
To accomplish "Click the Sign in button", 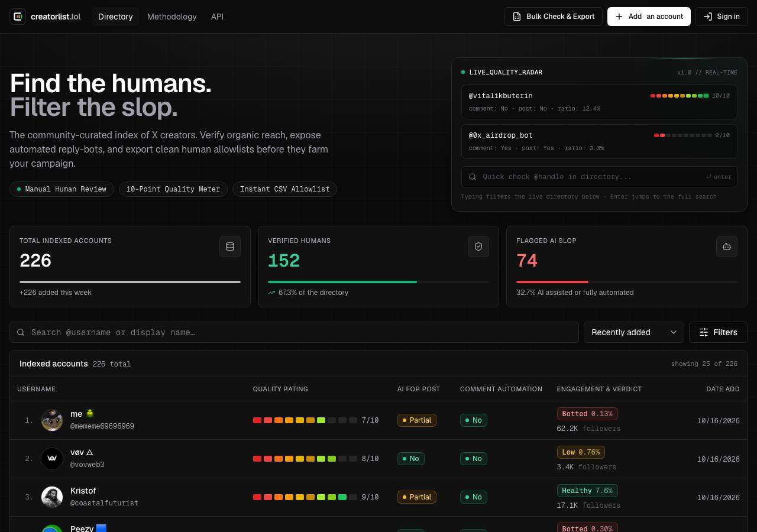I will (x=722, y=17).
